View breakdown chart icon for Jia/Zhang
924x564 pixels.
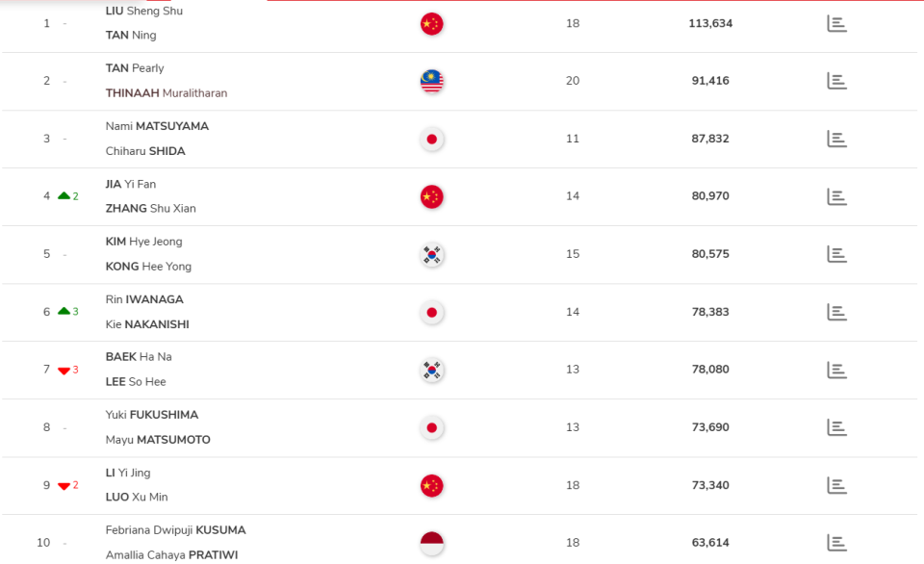(x=836, y=196)
